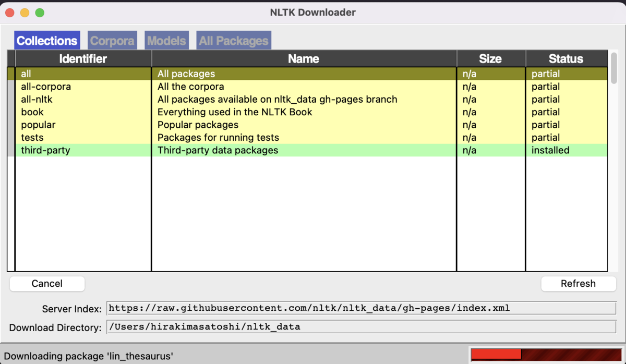Click the Size column header
This screenshot has height=364, width=626.
490,58
